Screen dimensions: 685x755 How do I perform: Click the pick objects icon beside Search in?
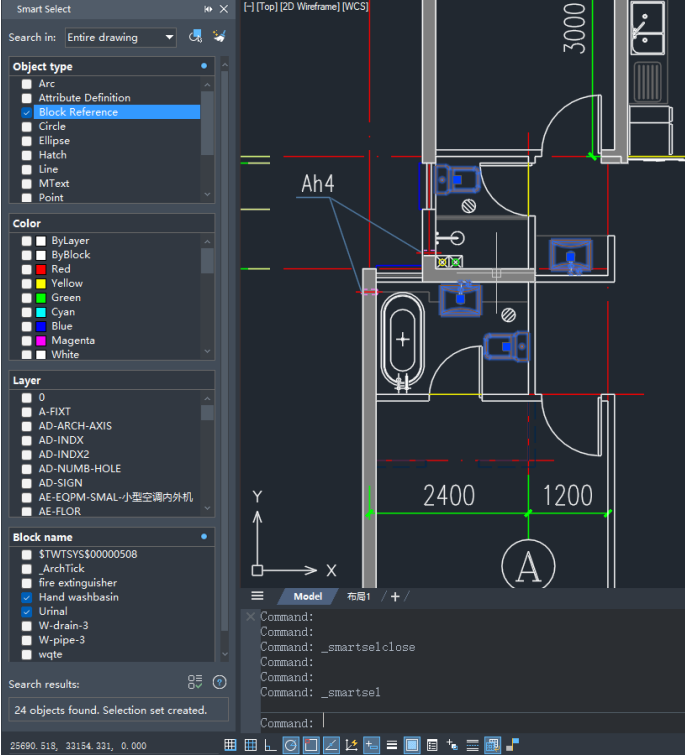[x=196, y=37]
